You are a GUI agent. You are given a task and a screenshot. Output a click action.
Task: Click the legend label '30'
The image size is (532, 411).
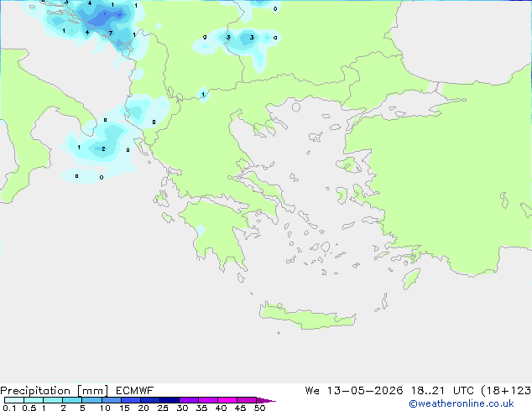point(182,408)
